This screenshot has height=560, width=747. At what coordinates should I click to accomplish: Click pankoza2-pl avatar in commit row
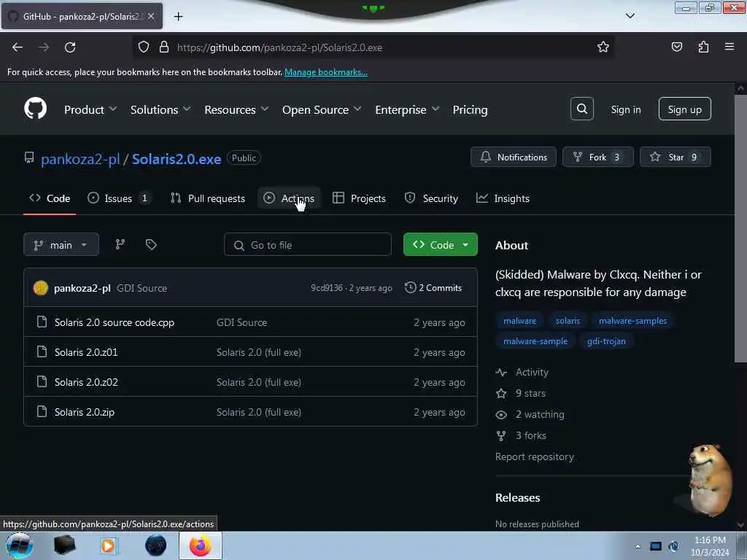click(41, 287)
